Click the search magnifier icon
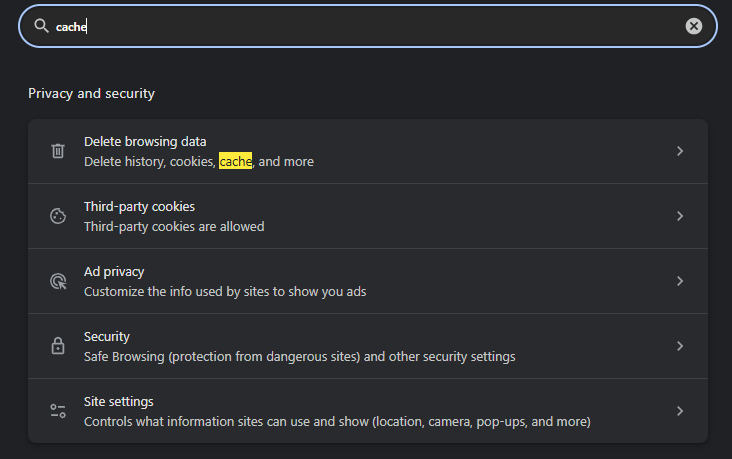Screen dimensions: 732x459 point(41,27)
